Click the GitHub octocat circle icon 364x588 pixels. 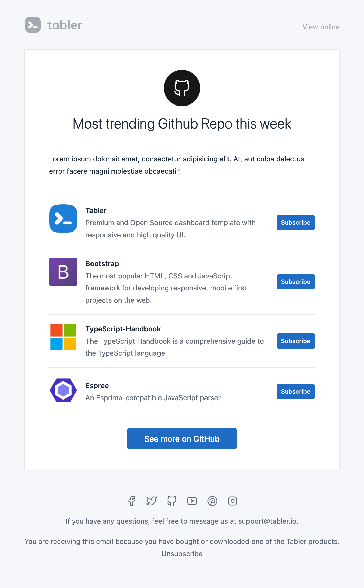click(182, 88)
